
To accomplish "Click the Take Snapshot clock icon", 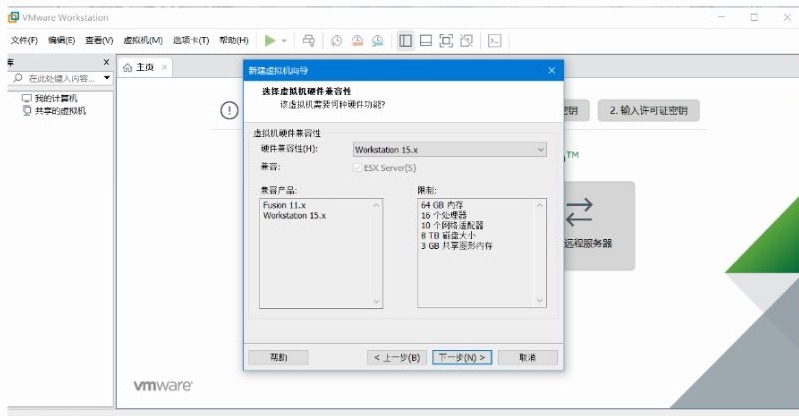I will coord(336,41).
